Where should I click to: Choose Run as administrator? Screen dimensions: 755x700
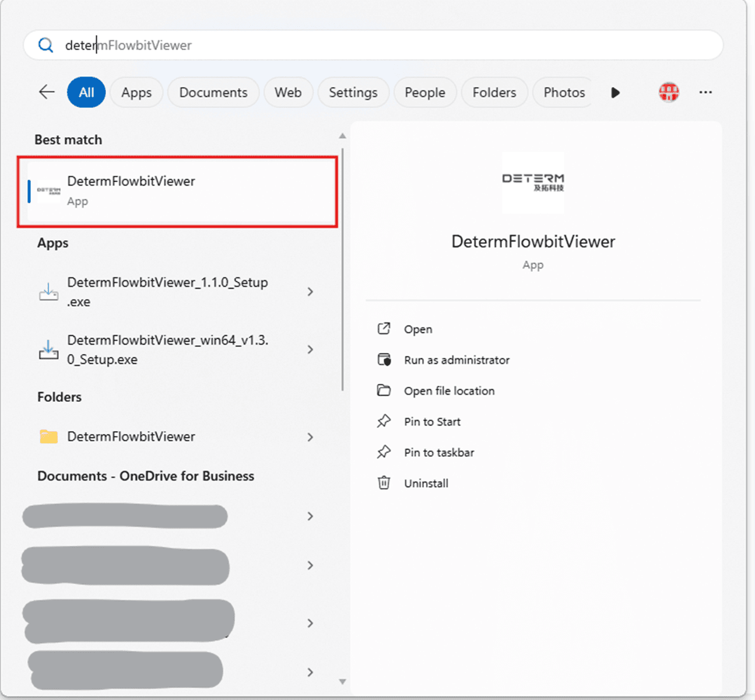tap(456, 360)
